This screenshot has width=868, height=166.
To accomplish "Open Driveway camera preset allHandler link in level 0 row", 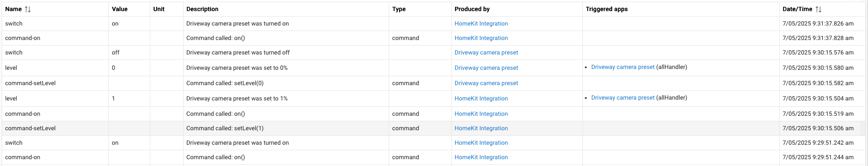I will pyautogui.click(x=623, y=67).
